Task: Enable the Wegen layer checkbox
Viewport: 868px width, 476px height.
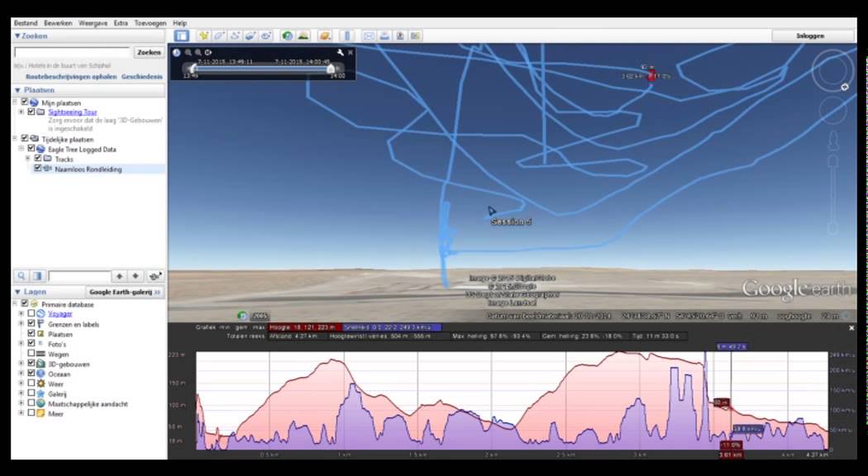Action: tap(31, 354)
